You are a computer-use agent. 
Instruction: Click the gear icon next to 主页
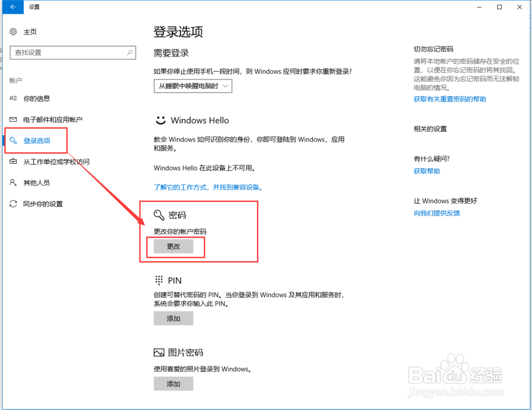click(x=14, y=32)
